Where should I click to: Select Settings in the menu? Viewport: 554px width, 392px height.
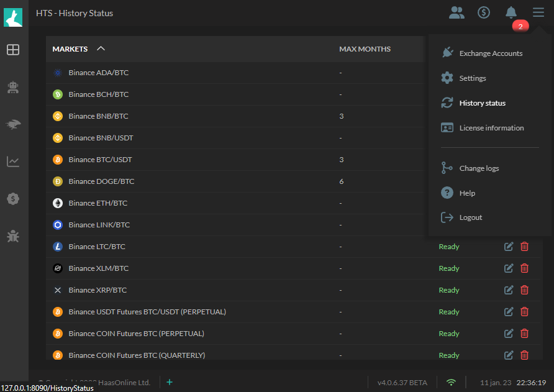[473, 78]
